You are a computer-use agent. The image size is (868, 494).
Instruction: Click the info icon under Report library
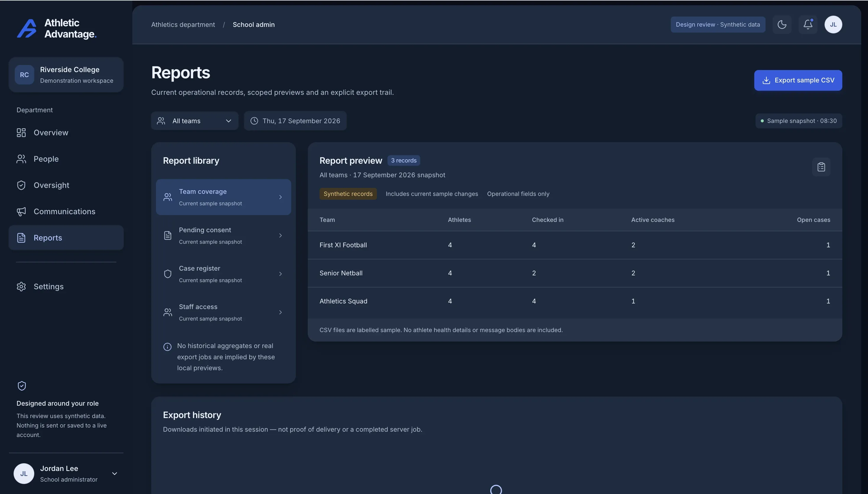coord(167,347)
